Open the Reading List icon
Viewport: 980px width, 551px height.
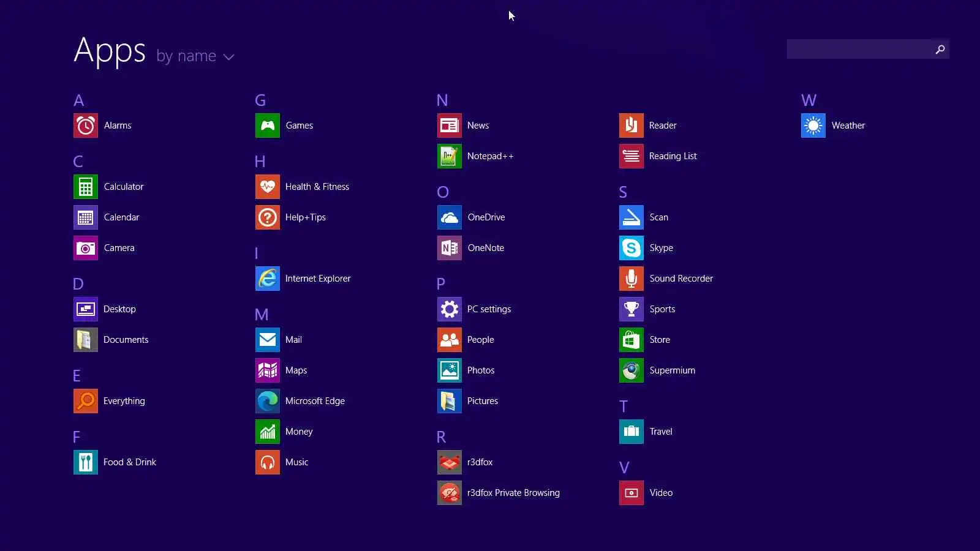pyautogui.click(x=631, y=156)
